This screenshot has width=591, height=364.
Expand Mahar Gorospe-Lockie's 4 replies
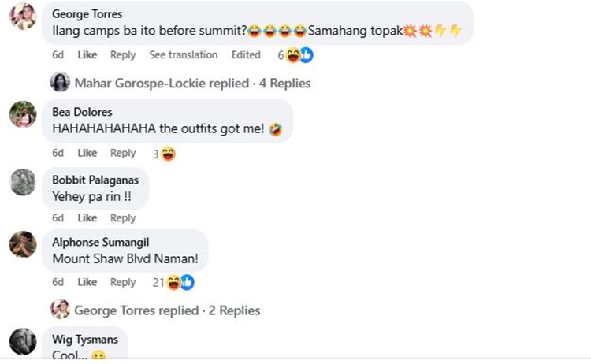(192, 83)
